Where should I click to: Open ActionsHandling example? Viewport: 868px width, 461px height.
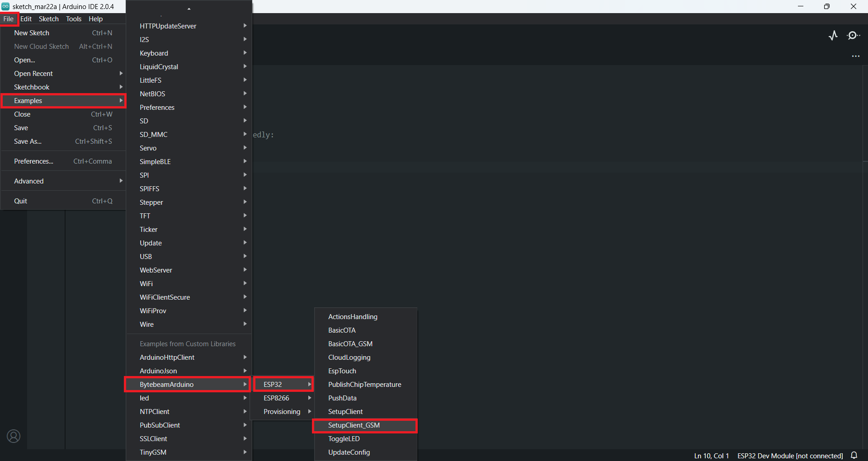coord(366,317)
